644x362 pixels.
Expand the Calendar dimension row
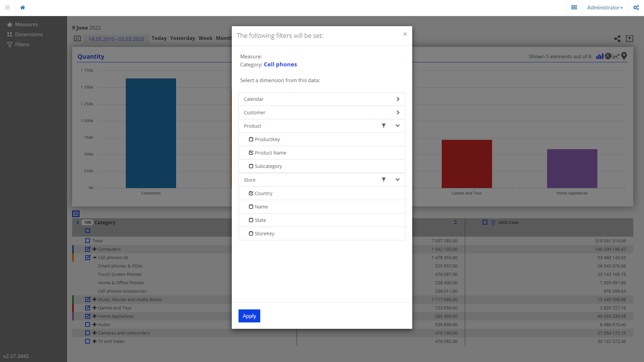[x=398, y=99]
